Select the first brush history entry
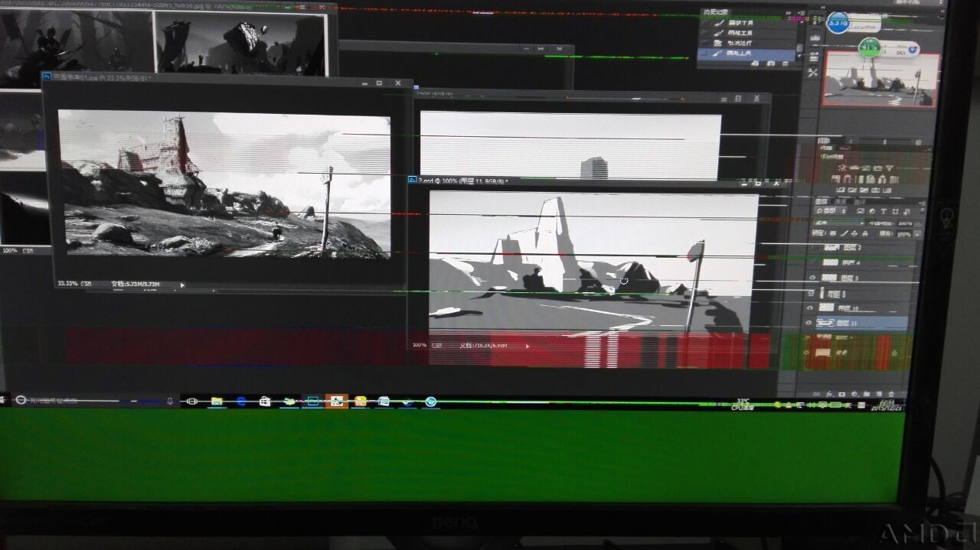This screenshot has width=980, height=550. coord(746,23)
